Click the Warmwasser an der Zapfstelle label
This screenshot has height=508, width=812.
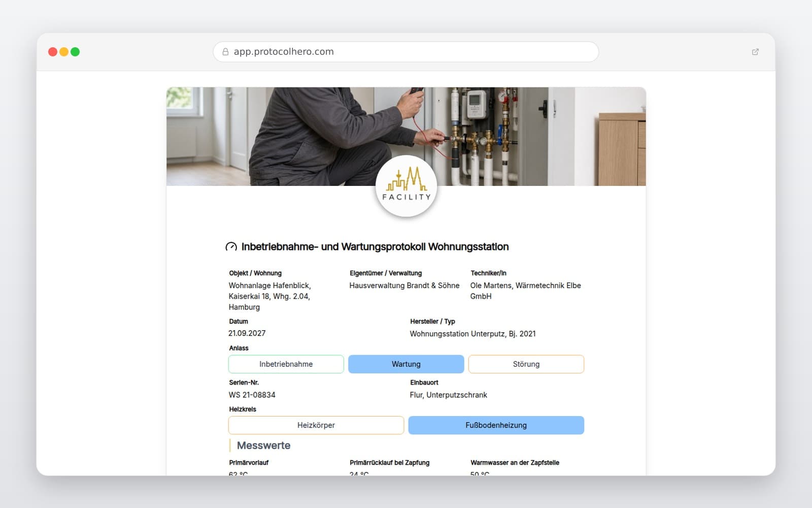515,463
